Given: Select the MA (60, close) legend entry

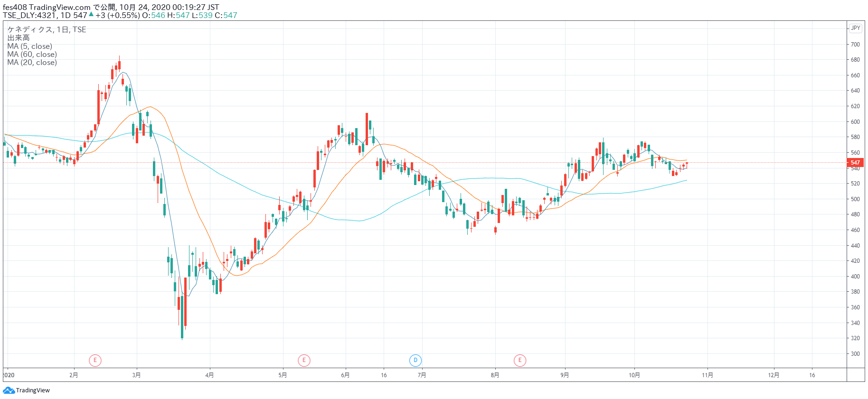Looking at the screenshot, I should (32, 55).
